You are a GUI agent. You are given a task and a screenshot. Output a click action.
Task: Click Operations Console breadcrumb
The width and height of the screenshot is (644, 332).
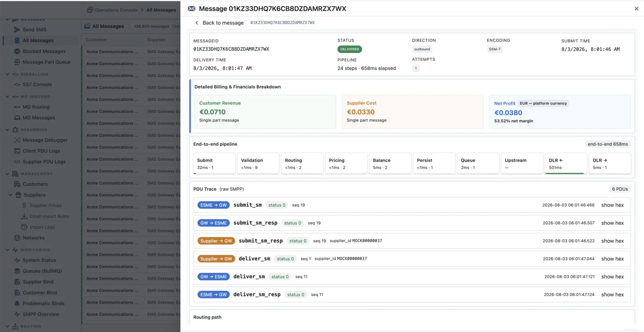pyautogui.click(x=116, y=10)
